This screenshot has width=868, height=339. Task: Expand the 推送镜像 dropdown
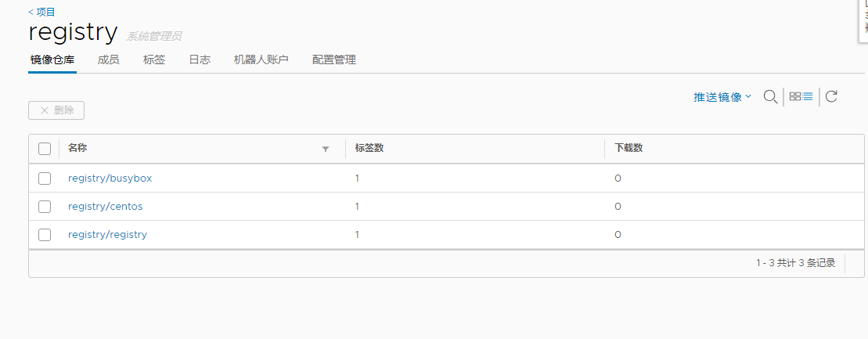click(722, 97)
